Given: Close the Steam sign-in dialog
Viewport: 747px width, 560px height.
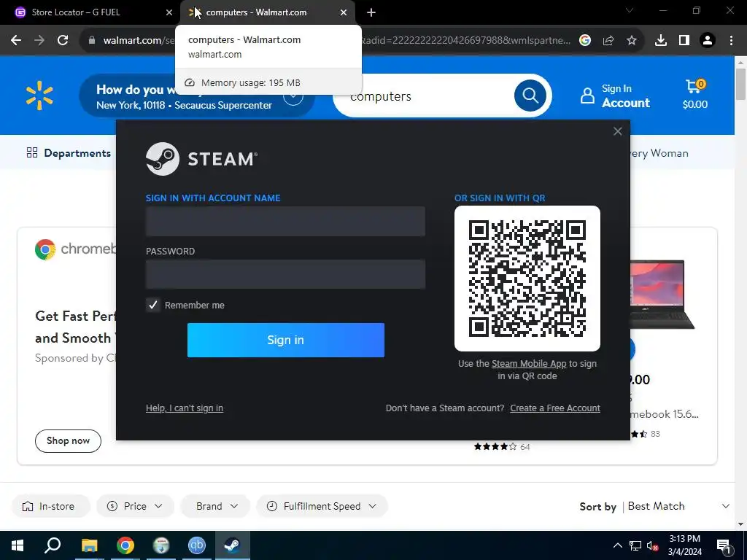Looking at the screenshot, I should click(617, 131).
